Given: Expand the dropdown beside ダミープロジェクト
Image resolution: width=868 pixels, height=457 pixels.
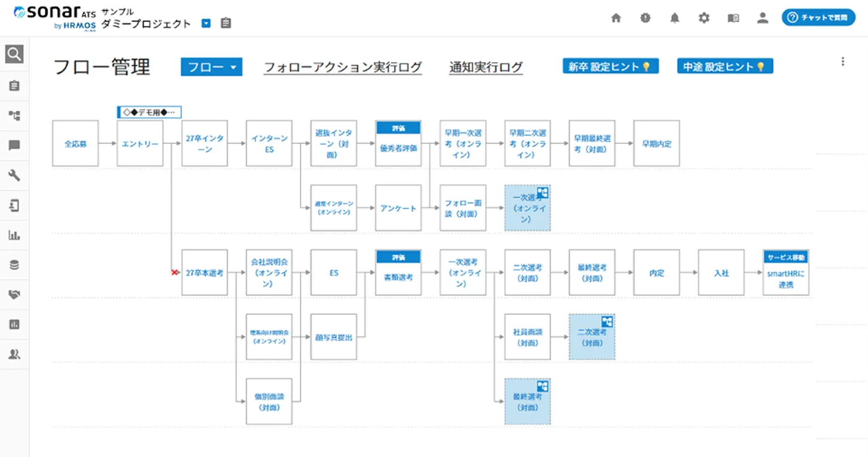Looking at the screenshot, I should [206, 22].
